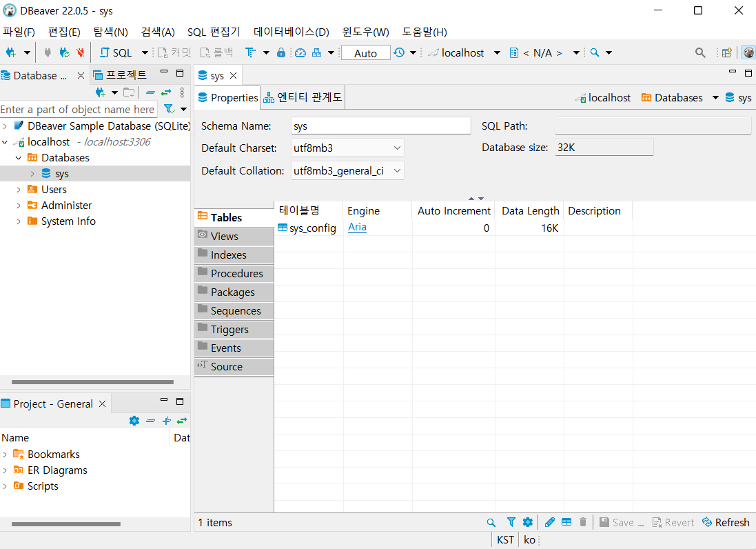The width and height of the screenshot is (756, 549).
Task: Click the create new table icon
Action: point(566,522)
